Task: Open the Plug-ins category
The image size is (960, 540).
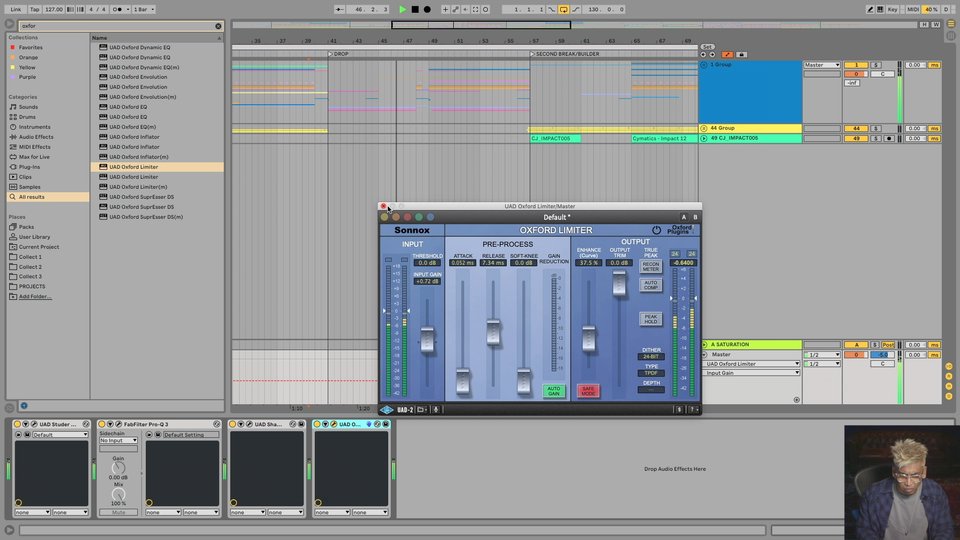Action: pyautogui.click(x=29, y=167)
